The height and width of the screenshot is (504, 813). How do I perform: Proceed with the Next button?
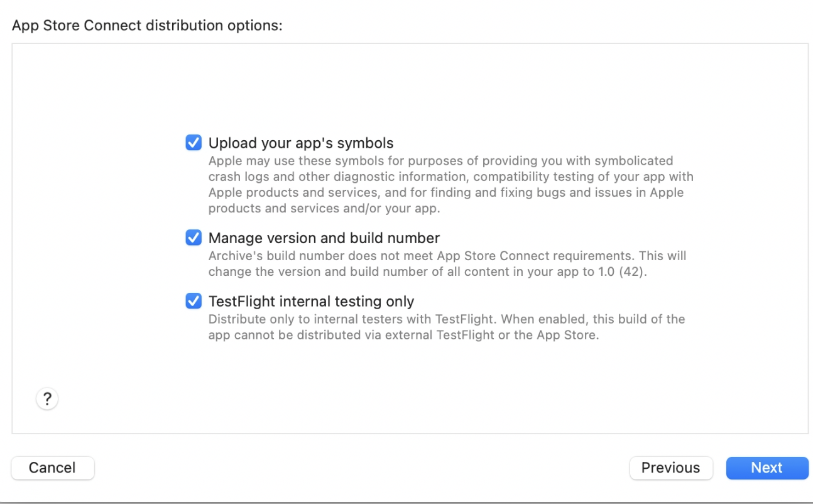tap(767, 468)
